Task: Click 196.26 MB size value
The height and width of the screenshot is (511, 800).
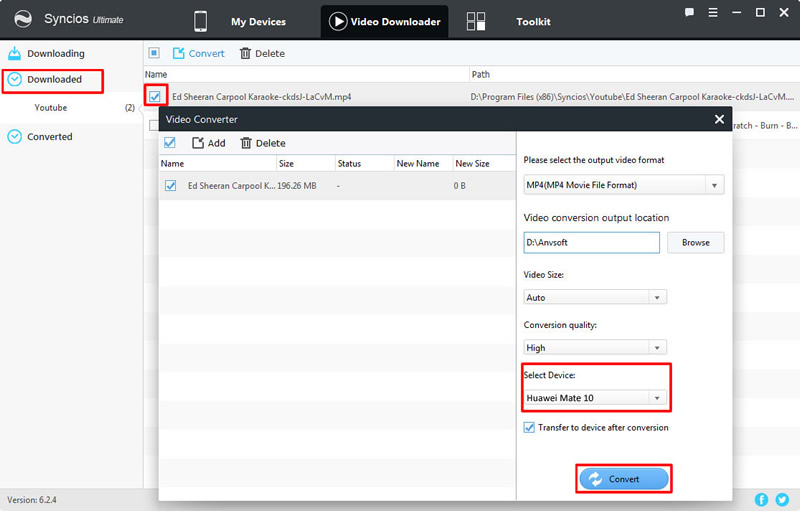Action: tap(296, 186)
